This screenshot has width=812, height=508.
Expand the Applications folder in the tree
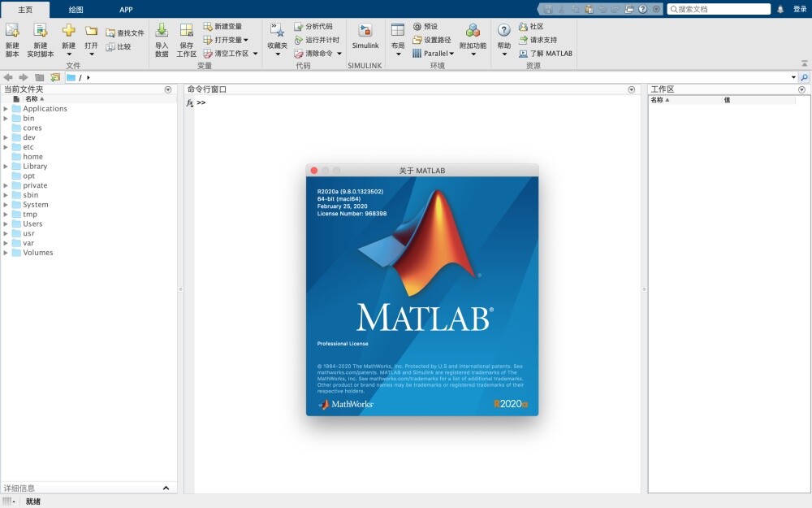coord(6,109)
